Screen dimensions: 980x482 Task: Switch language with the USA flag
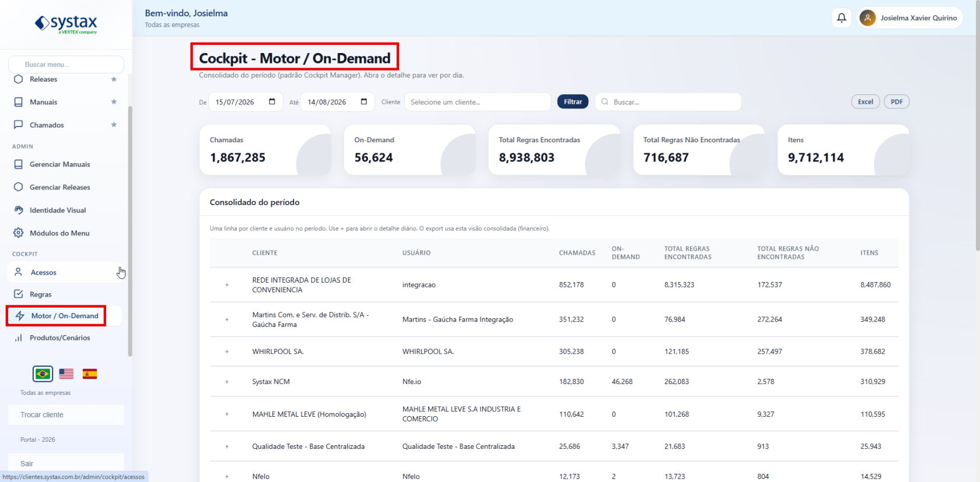tap(66, 374)
